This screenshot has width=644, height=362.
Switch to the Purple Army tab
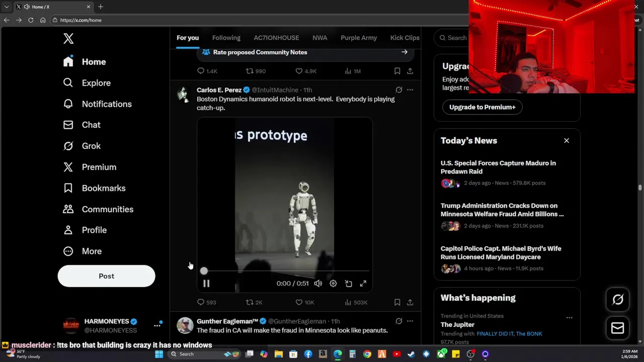point(359,38)
